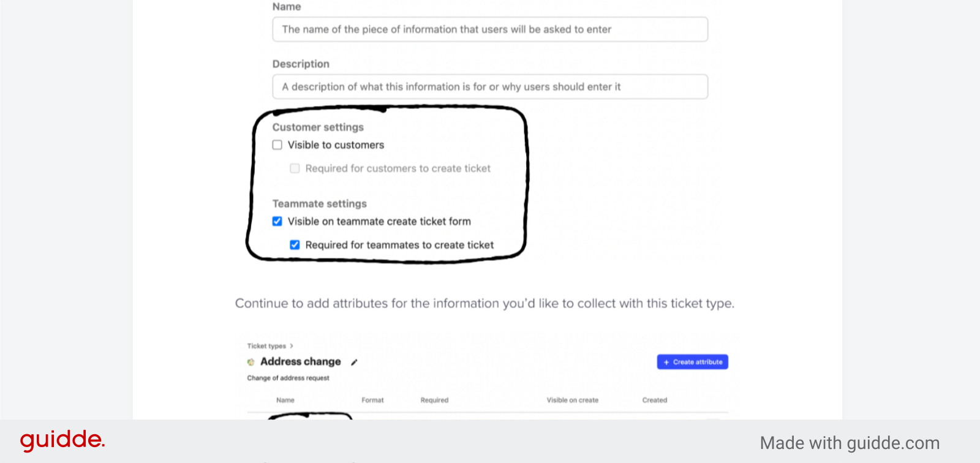980x463 pixels.
Task: Click the guidde logo
Action: pyautogui.click(x=61, y=439)
